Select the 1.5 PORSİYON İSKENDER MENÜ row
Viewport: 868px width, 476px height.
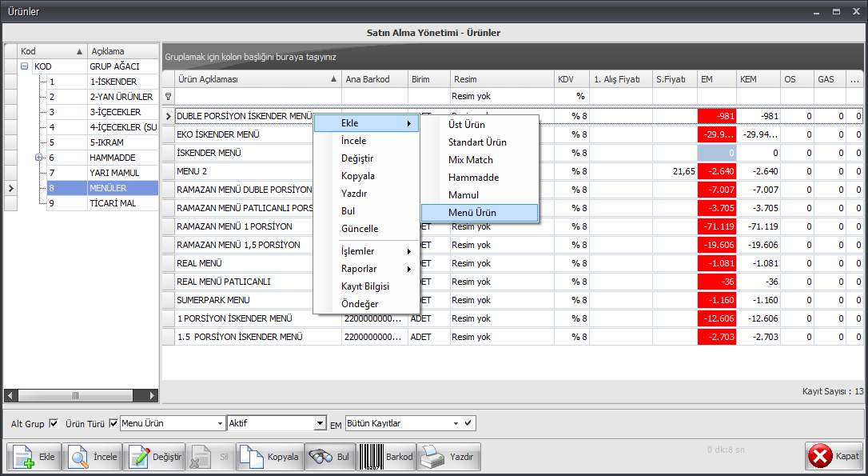tap(512, 337)
